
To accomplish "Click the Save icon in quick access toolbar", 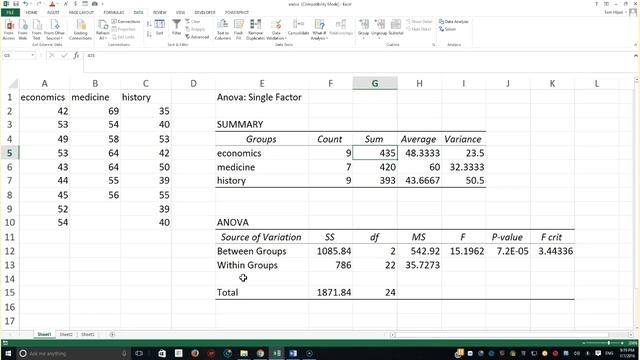I will (x=16, y=4).
